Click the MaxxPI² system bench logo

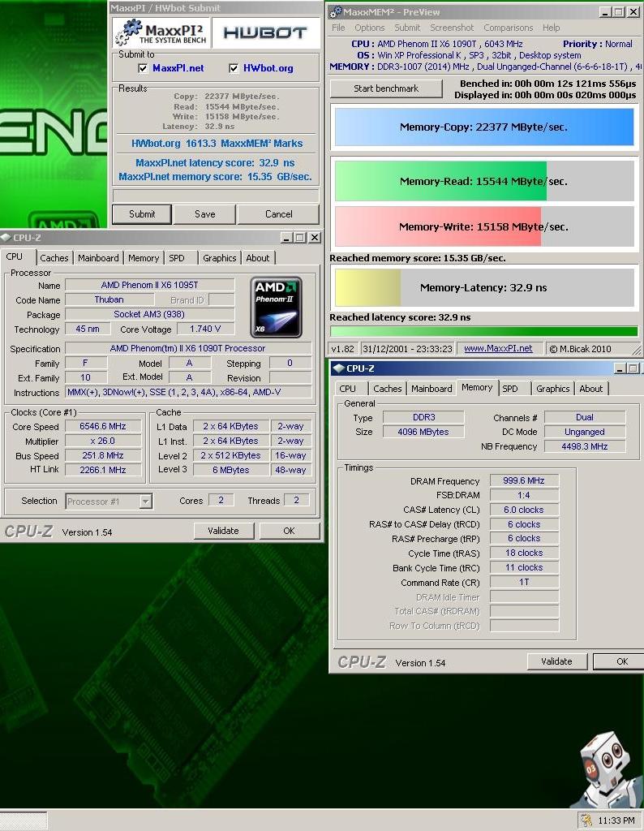click(161, 32)
